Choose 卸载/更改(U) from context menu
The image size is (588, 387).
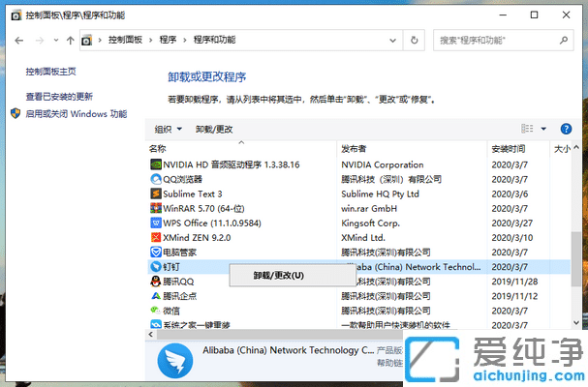coord(278,275)
